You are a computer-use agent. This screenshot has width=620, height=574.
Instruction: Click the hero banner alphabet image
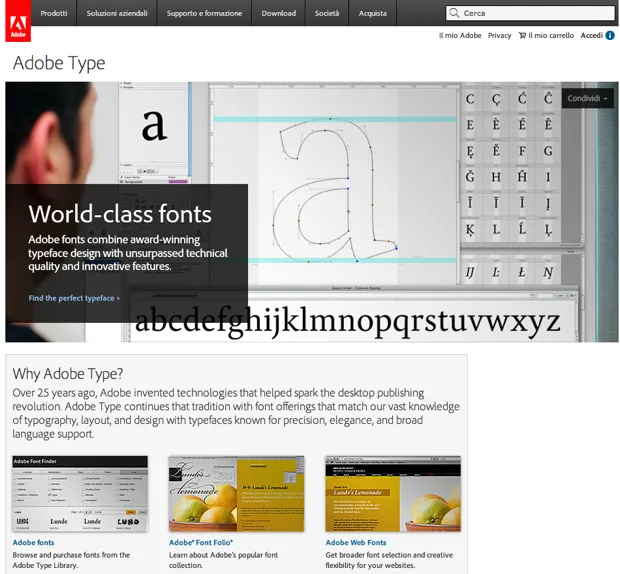(x=312, y=212)
